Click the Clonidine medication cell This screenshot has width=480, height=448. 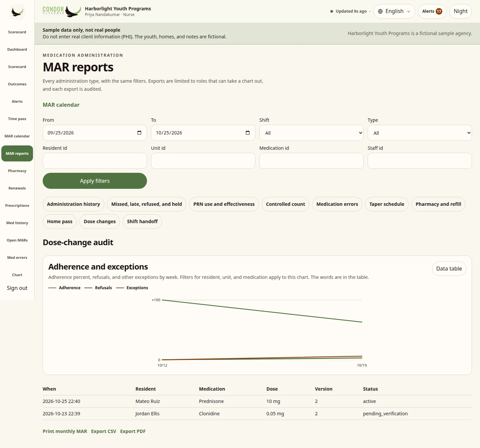click(209, 414)
